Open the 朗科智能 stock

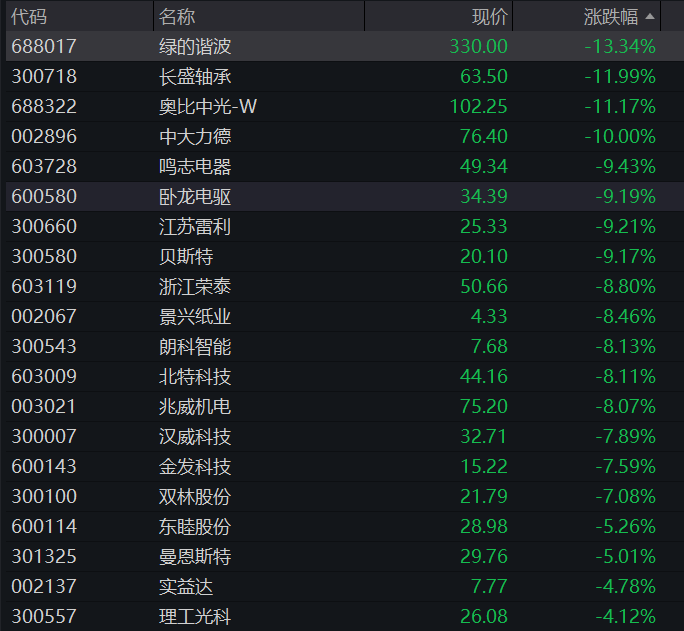195,347
